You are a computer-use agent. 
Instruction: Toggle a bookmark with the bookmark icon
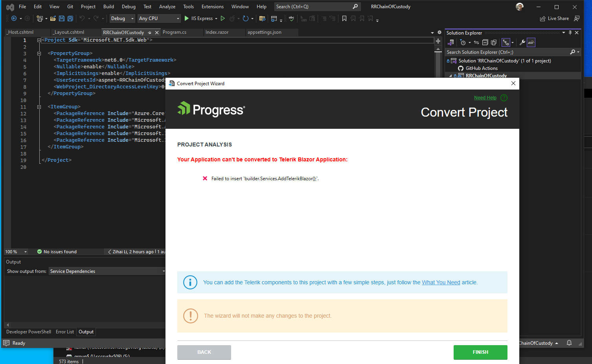pyautogui.click(x=344, y=18)
